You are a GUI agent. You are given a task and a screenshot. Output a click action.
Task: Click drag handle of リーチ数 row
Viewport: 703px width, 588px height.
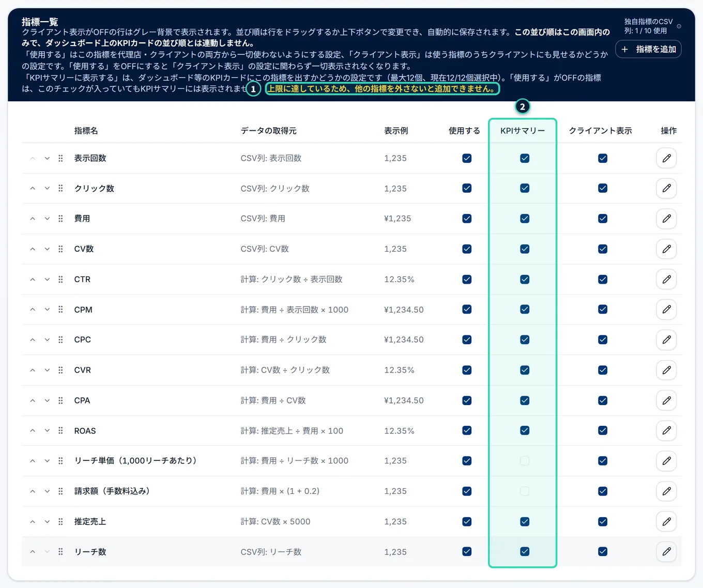point(60,552)
